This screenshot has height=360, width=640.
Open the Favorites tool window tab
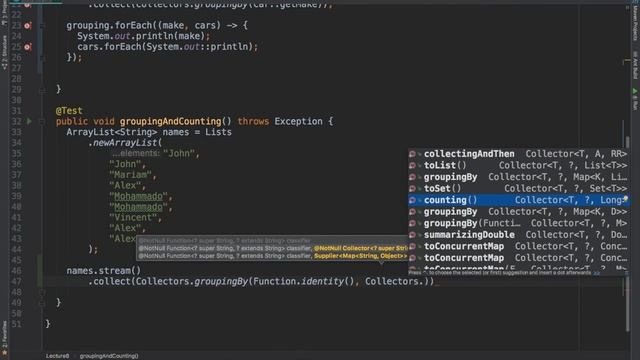(x=4, y=338)
